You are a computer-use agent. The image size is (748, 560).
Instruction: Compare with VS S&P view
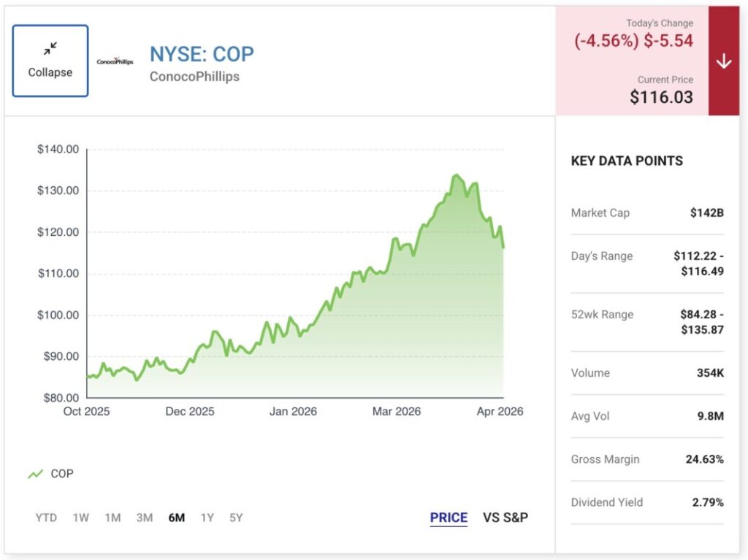pyautogui.click(x=505, y=518)
